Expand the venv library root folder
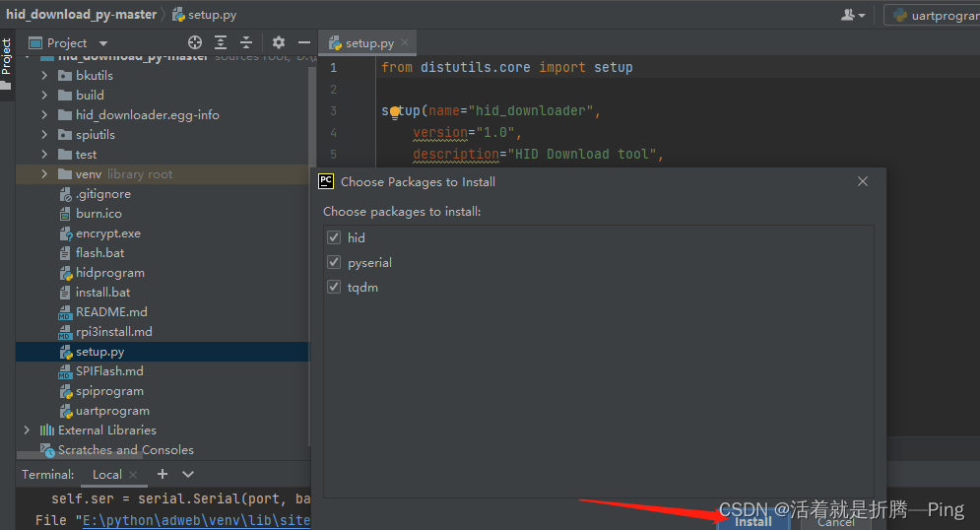 pos(44,173)
